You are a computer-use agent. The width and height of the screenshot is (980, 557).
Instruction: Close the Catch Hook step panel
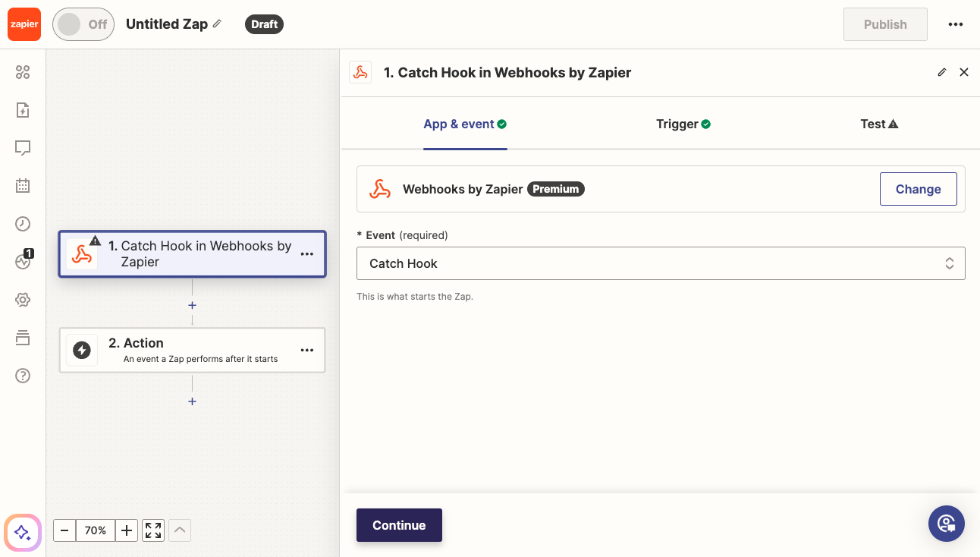tap(964, 72)
